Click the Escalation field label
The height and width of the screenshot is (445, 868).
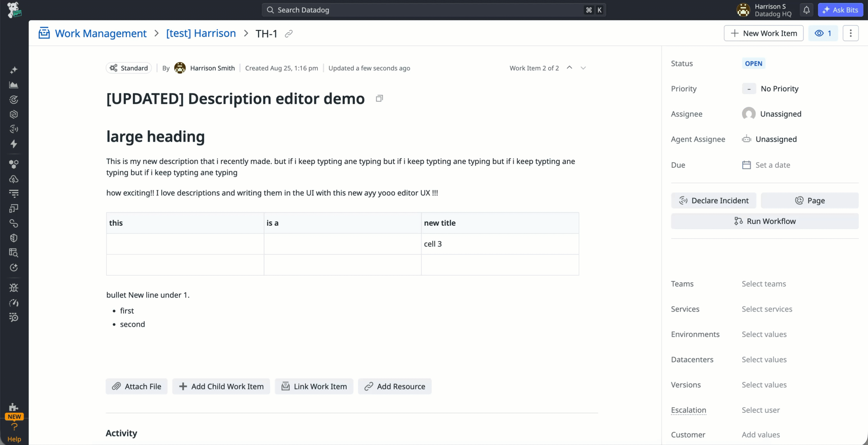point(688,410)
